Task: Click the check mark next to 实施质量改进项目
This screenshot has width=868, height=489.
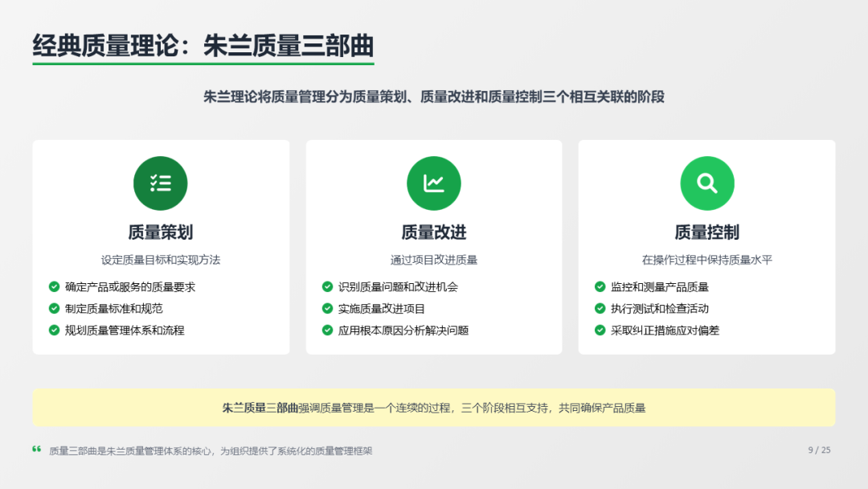Action: click(327, 308)
